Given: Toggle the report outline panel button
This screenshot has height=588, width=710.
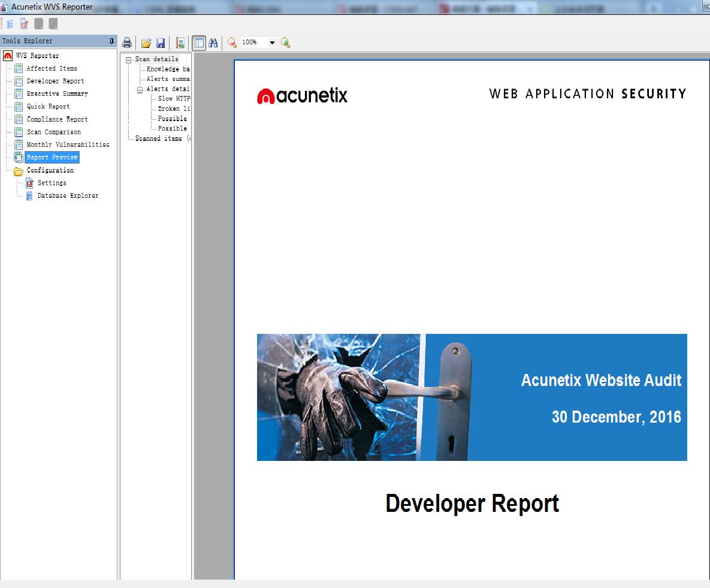Looking at the screenshot, I should coord(199,43).
